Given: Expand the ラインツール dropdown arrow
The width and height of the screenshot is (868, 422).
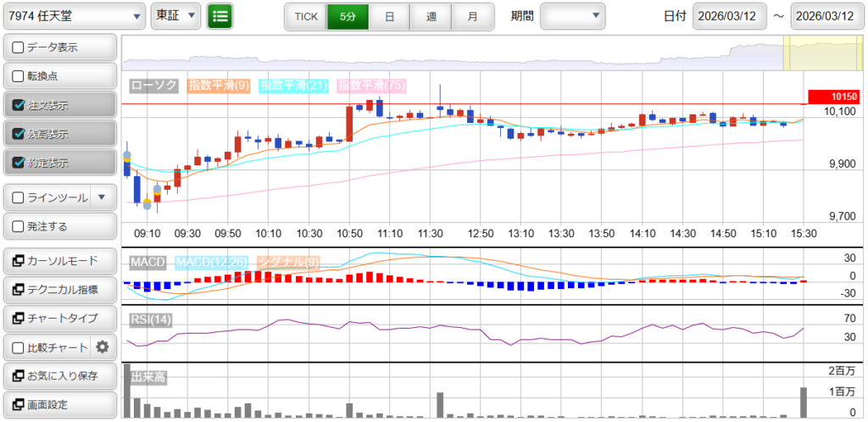Looking at the screenshot, I should [102, 197].
